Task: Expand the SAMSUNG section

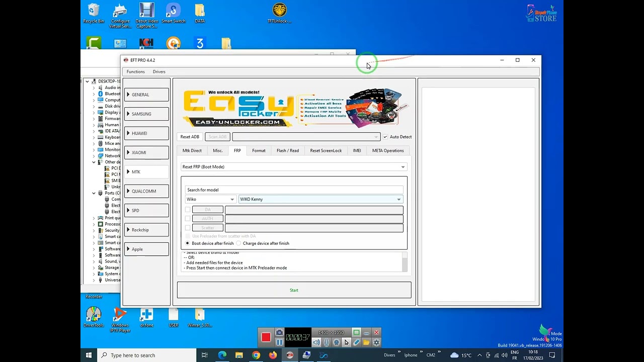Action: pyautogui.click(x=146, y=114)
